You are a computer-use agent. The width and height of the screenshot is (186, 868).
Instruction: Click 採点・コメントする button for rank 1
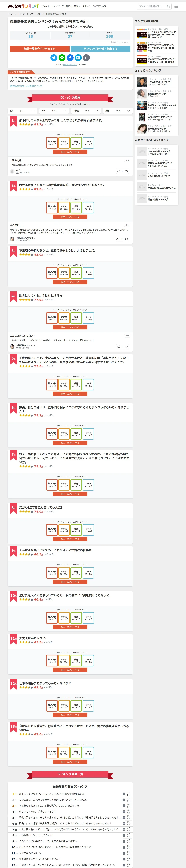pos(70,152)
